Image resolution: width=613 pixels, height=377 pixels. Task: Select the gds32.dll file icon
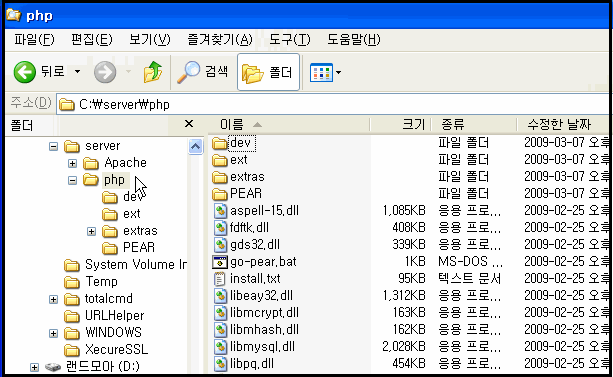[220, 245]
